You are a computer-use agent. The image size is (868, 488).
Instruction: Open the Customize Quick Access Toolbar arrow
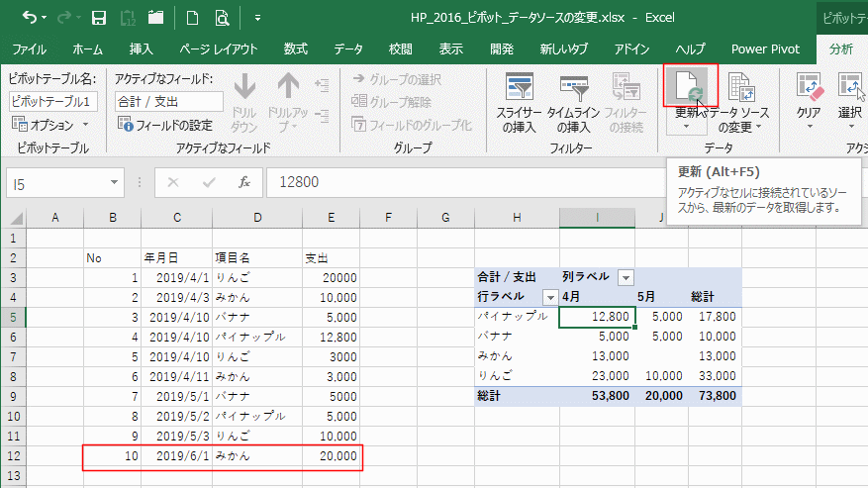click(257, 18)
